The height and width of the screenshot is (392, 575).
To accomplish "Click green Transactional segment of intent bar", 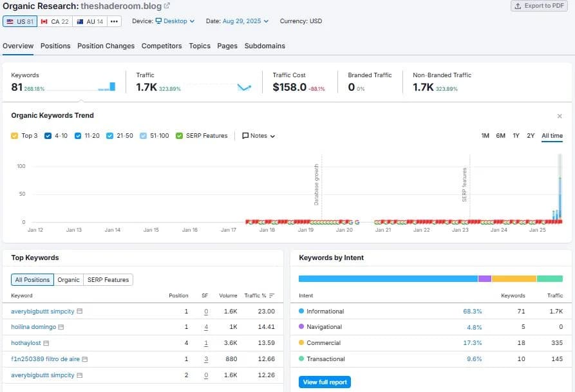I will (550, 279).
